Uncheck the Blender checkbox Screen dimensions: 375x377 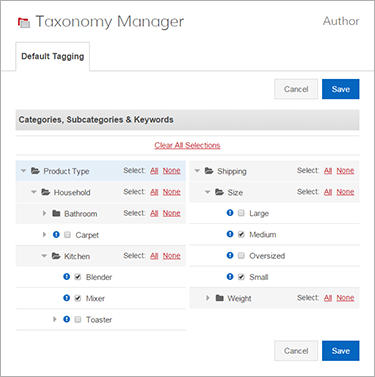tap(78, 277)
